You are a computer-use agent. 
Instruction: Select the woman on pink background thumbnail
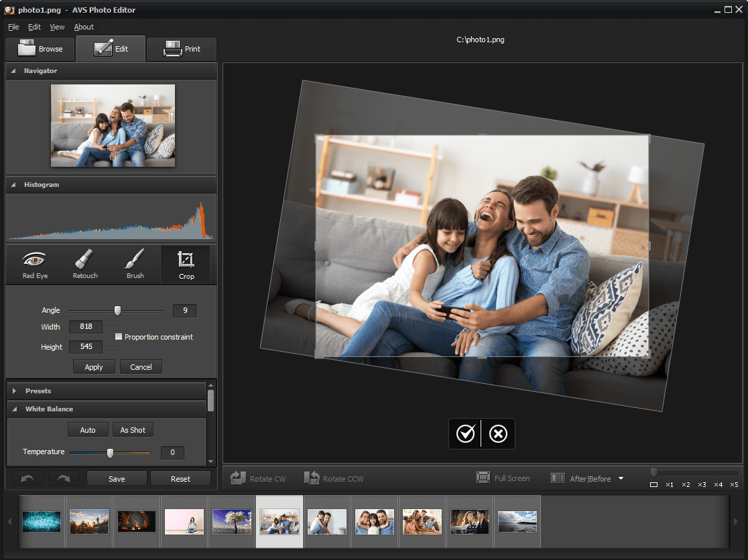click(184, 521)
